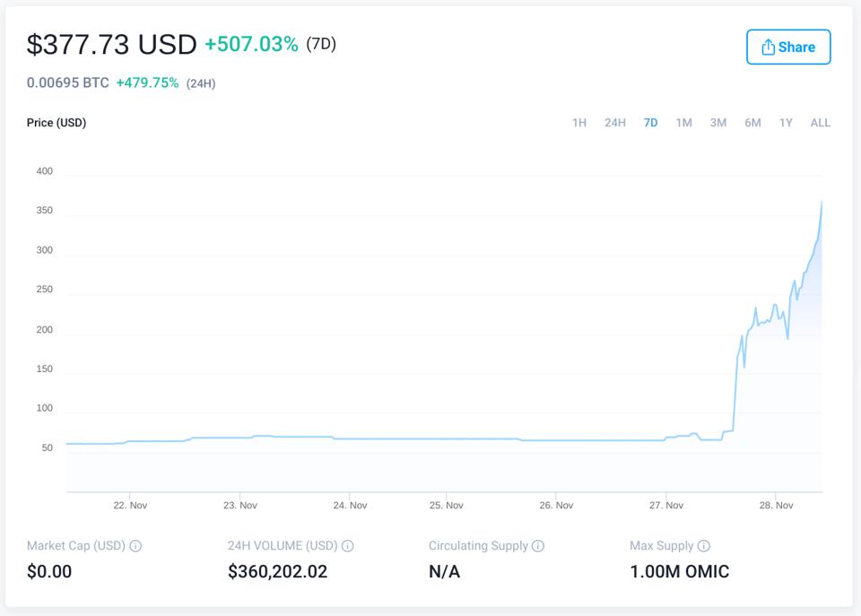Click Market Cap info icon
This screenshot has height=616, width=861.
pos(135,546)
